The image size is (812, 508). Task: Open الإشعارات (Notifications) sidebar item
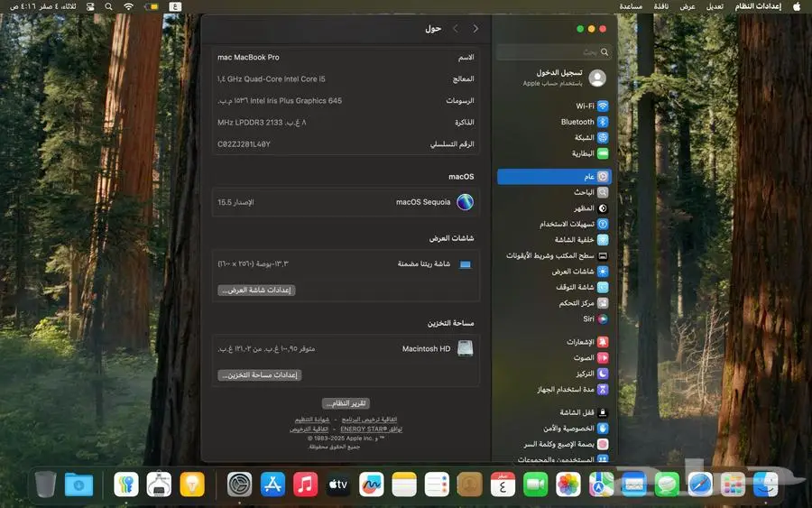pyautogui.click(x=554, y=342)
